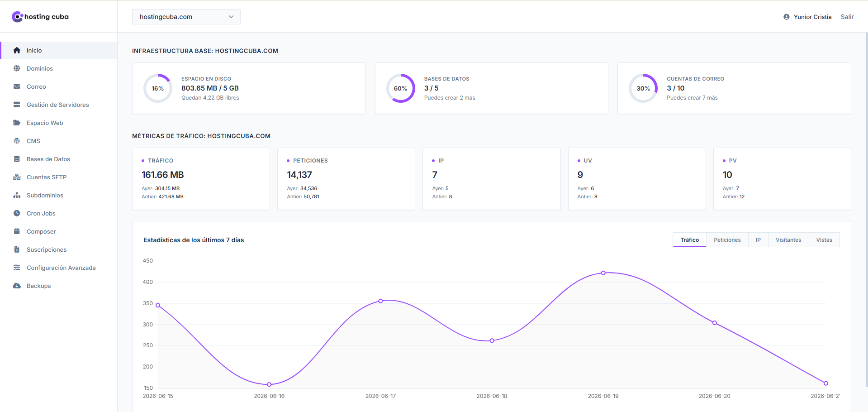Open the Dominios menu item
The height and width of the screenshot is (412, 868).
click(x=59, y=68)
